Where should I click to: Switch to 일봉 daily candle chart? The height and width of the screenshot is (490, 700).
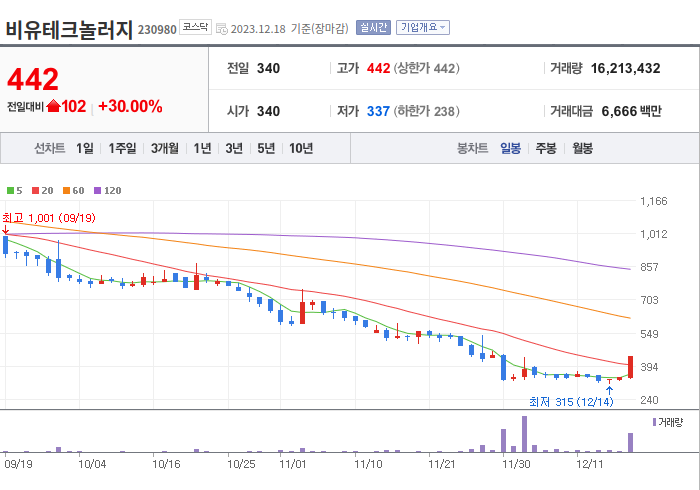(x=510, y=148)
